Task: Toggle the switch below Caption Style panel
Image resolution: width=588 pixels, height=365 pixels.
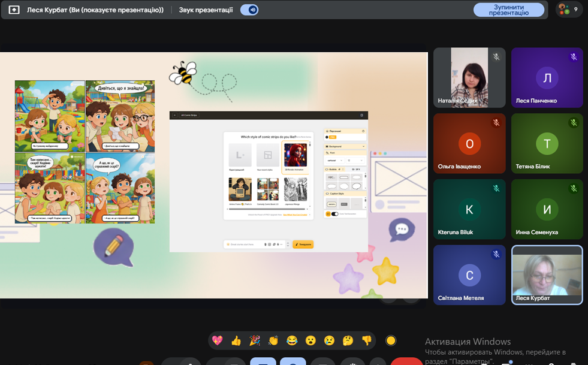Action: click(x=334, y=213)
